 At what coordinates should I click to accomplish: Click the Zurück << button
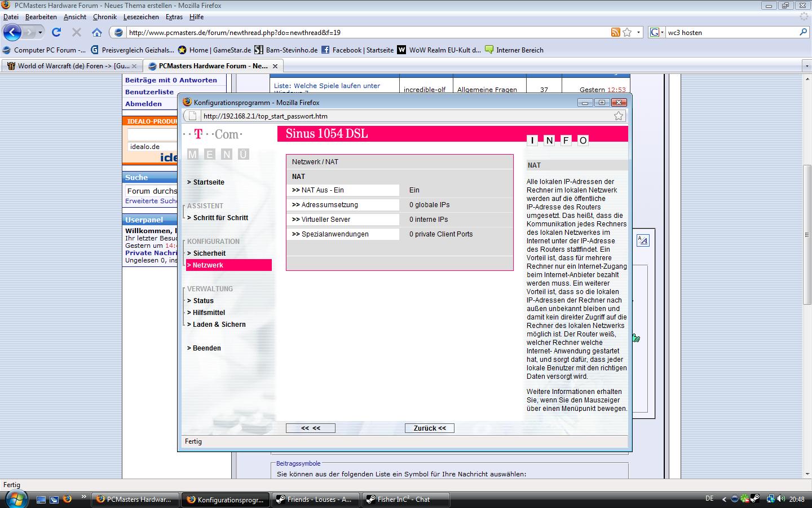tap(429, 428)
